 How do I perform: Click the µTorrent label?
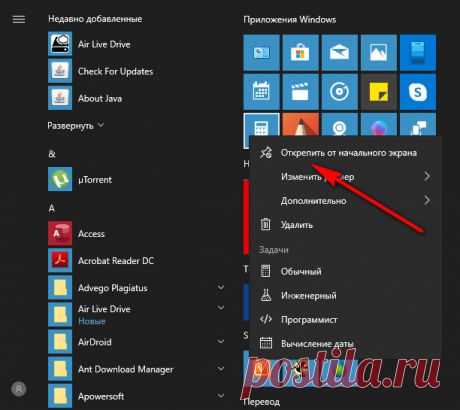(x=95, y=180)
